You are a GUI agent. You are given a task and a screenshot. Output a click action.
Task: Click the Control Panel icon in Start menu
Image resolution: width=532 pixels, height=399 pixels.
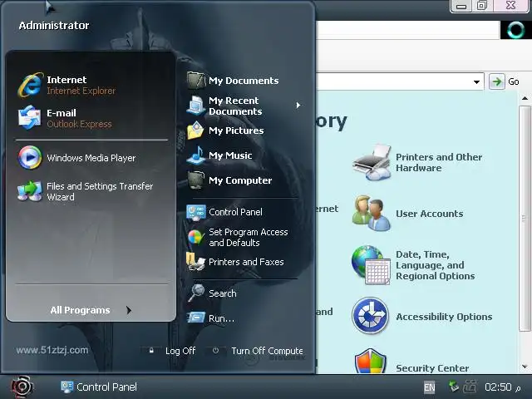coord(196,213)
